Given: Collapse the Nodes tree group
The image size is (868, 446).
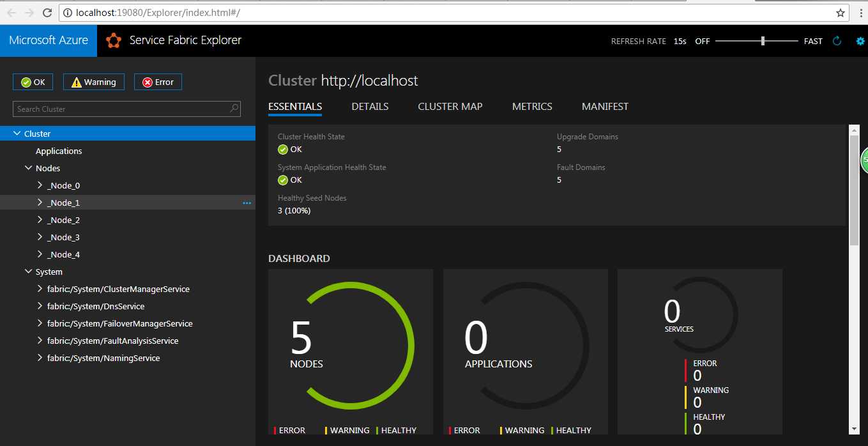Looking at the screenshot, I should tap(29, 168).
